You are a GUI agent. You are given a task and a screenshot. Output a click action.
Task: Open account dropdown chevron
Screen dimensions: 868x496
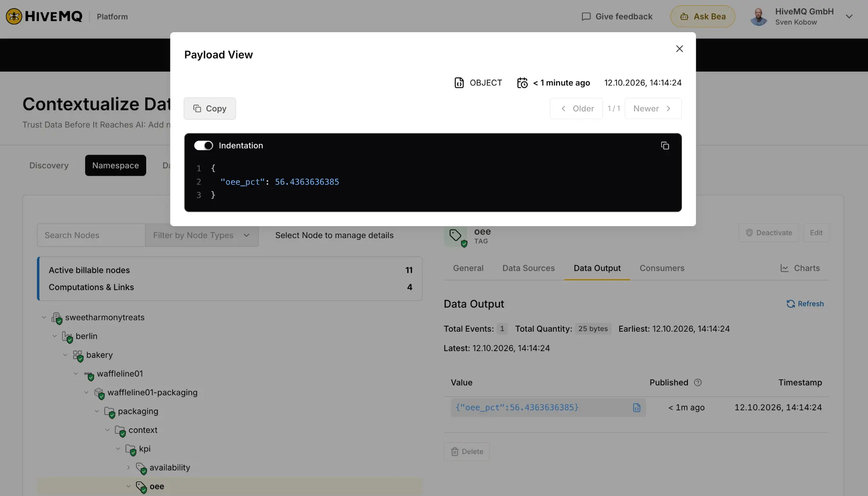[849, 17]
